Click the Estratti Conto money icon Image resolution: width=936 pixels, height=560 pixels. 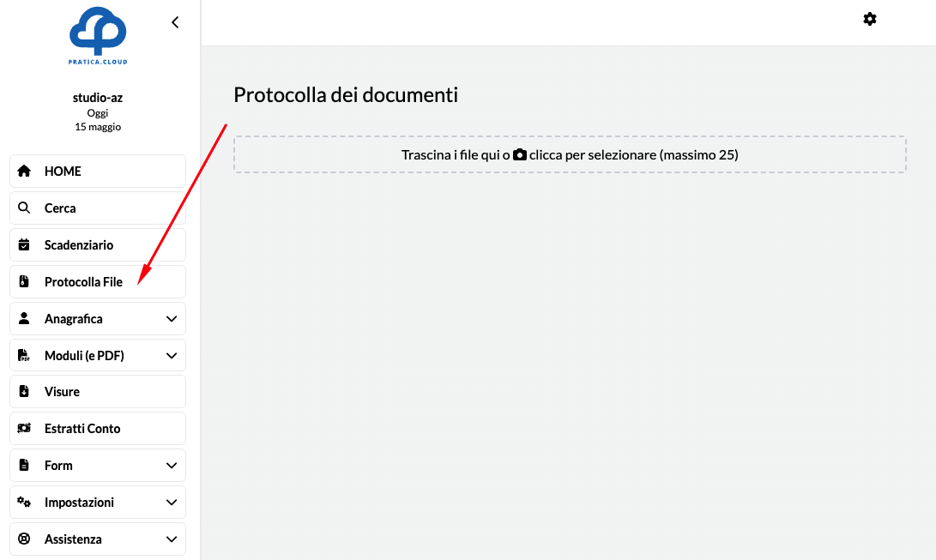(x=24, y=428)
